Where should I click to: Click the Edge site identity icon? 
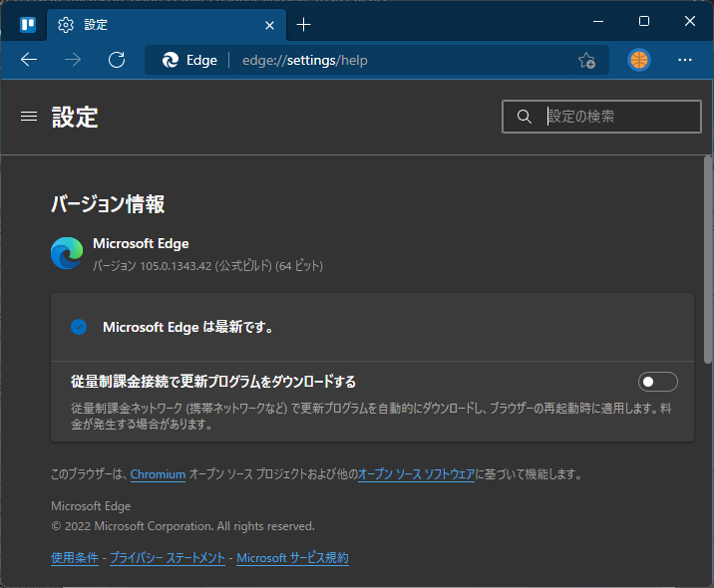pyautogui.click(x=171, y=60)
